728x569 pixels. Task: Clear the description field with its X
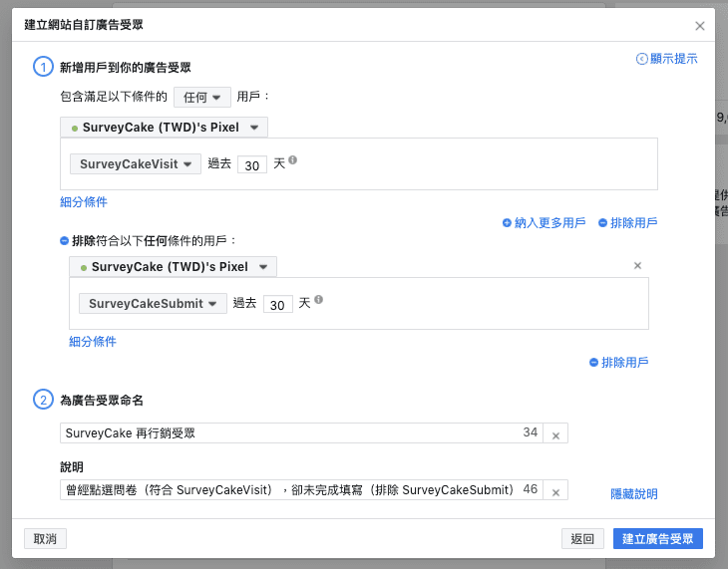pyautogui.click(x=555, y=492)
